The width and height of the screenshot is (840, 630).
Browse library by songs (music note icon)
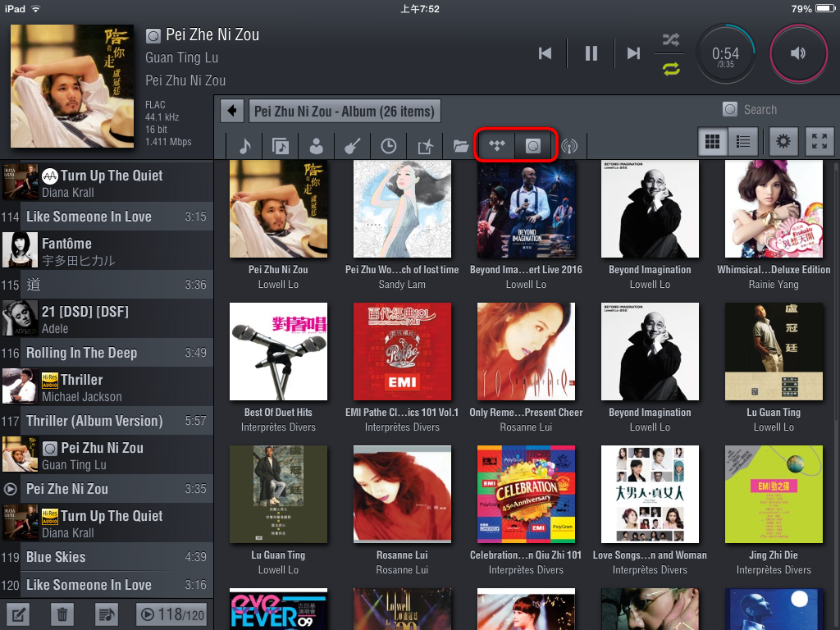244,146
